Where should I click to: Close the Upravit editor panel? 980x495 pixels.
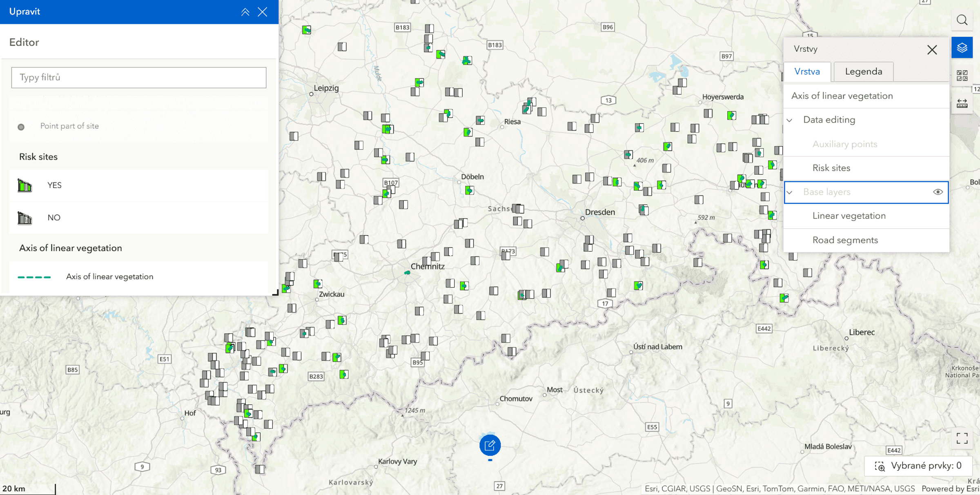click(x=263, y=12)
